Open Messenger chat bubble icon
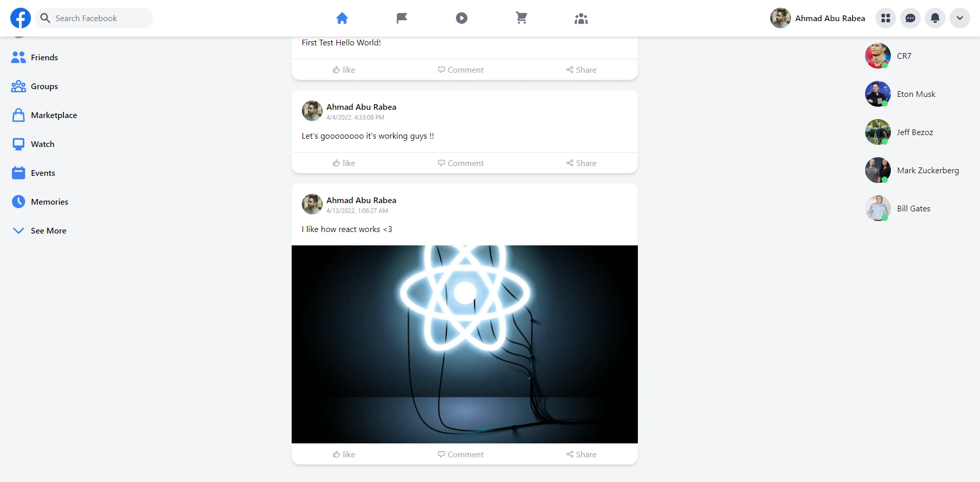This screenshot has width=980, height=482. [x=910, y=18]
